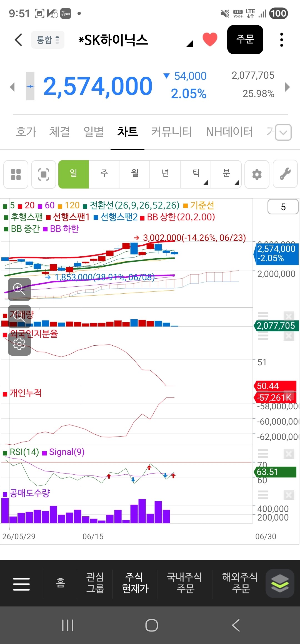Tap the 외국인지분율 indicator label
Screen dimensions: 300x644
pos(30,334)
